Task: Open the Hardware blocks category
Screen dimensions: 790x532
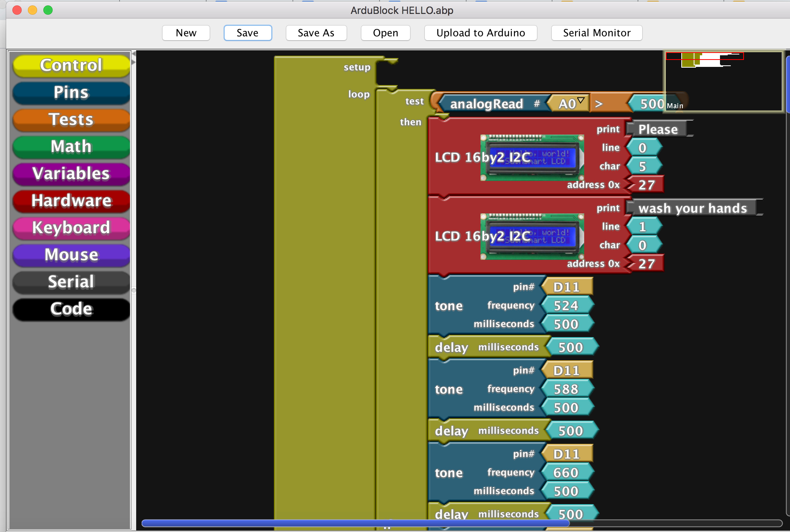Action: coord(71,201)
